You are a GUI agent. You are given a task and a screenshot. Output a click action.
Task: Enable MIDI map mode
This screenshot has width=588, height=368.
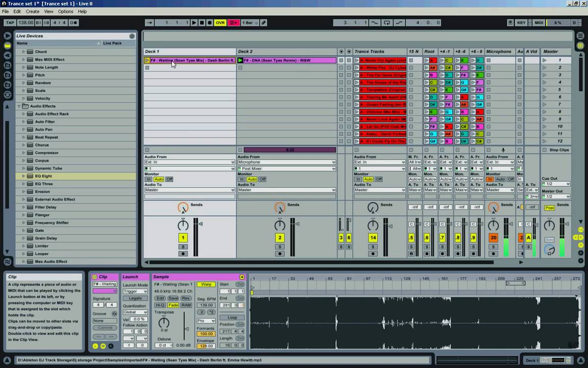[539, 22]
